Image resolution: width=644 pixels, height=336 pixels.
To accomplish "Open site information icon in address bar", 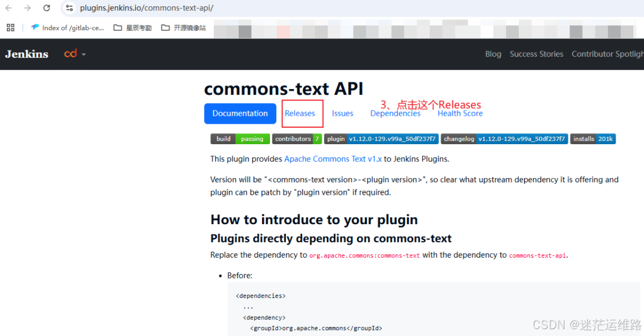I will point(69,8).
